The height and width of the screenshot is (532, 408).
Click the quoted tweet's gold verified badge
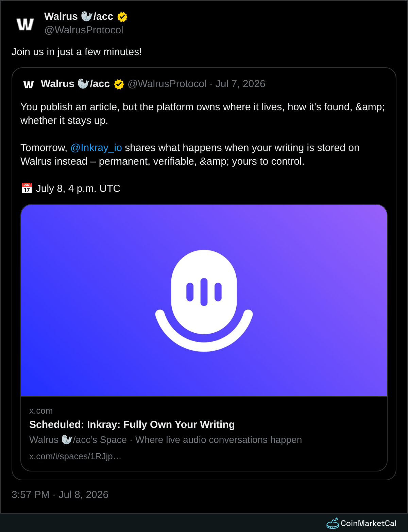[119, 84]
